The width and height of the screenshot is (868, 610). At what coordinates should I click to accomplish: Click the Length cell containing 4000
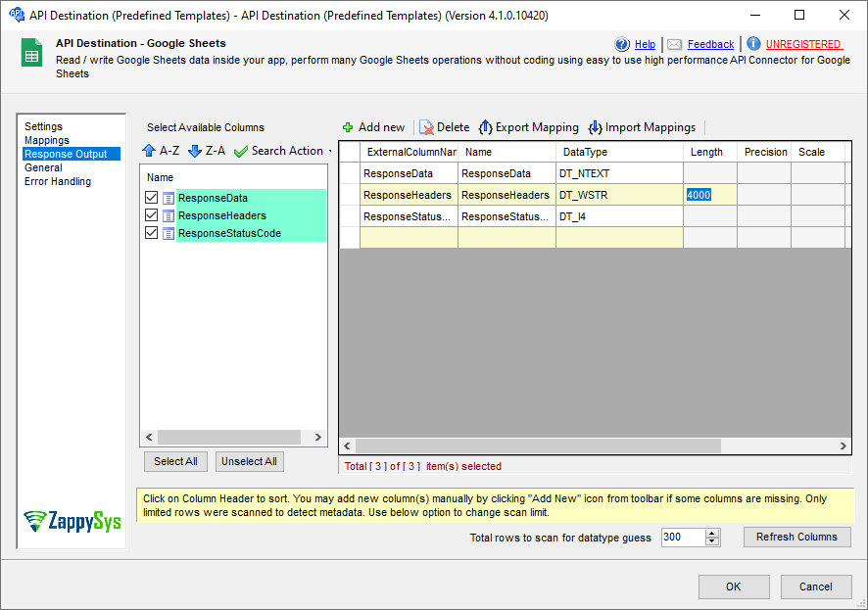pyautogui.click(x=709, y=195)
